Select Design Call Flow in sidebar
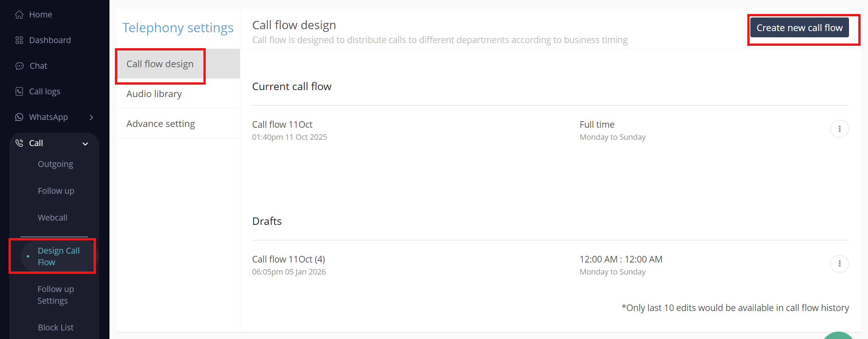This screenshot has height=339, width=868. (58, 257)
